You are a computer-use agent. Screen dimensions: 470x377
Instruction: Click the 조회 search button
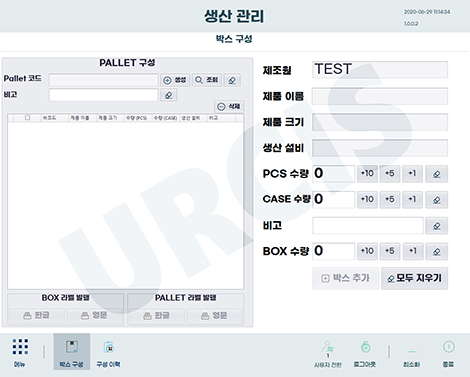[x=207, y=80]
